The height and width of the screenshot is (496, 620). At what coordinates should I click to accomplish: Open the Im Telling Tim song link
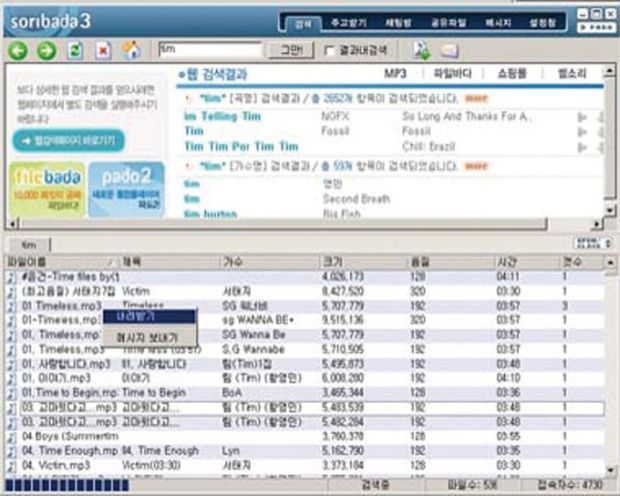[x=222, y=117]
